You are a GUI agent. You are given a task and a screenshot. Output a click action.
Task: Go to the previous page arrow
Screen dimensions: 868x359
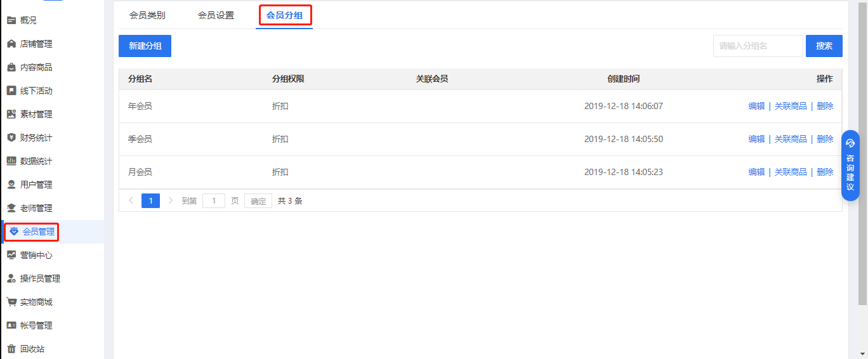click(131, 200)
